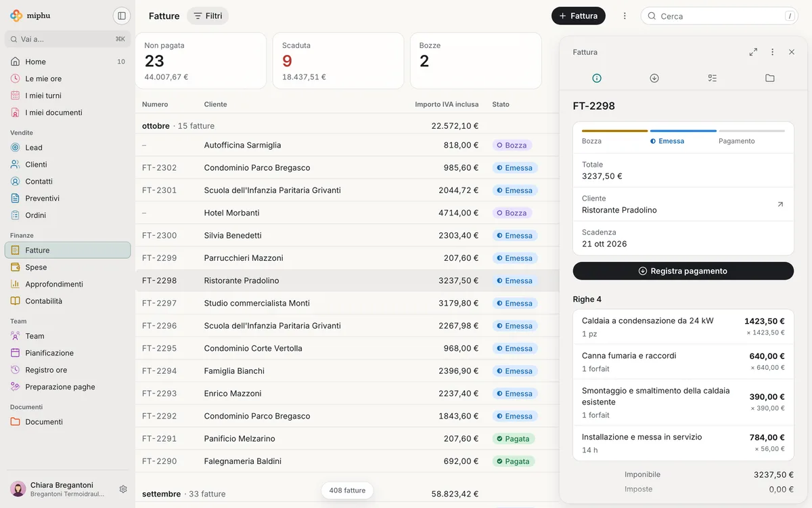Open Contabilità book icon
This screenshot has width=812, height=508.
[16, 301]
